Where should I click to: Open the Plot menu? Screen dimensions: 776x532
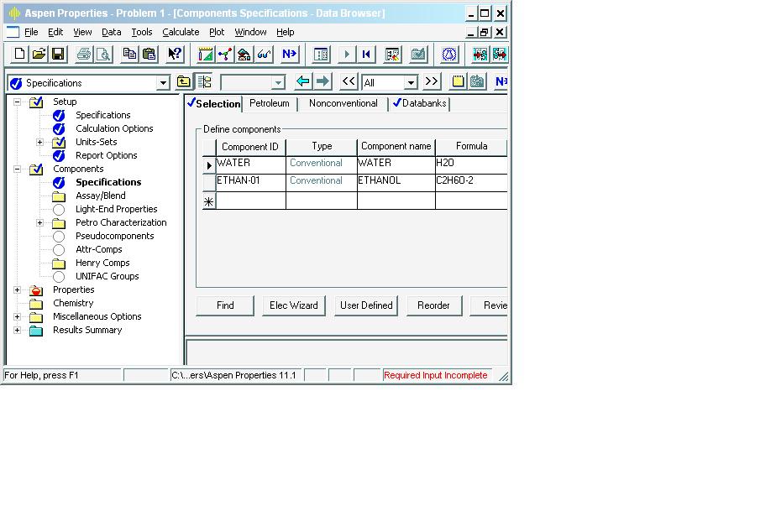[217, 32]
